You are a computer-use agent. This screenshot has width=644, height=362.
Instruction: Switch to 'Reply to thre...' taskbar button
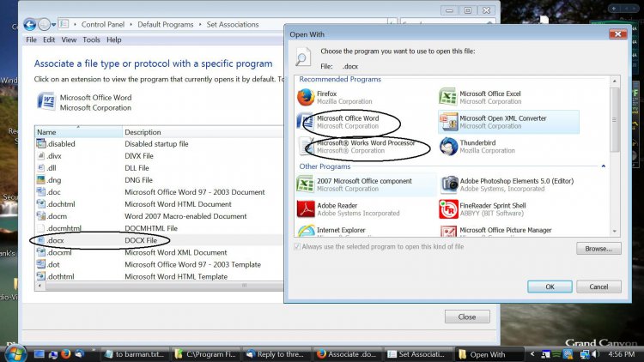click(x=276, y=353)
